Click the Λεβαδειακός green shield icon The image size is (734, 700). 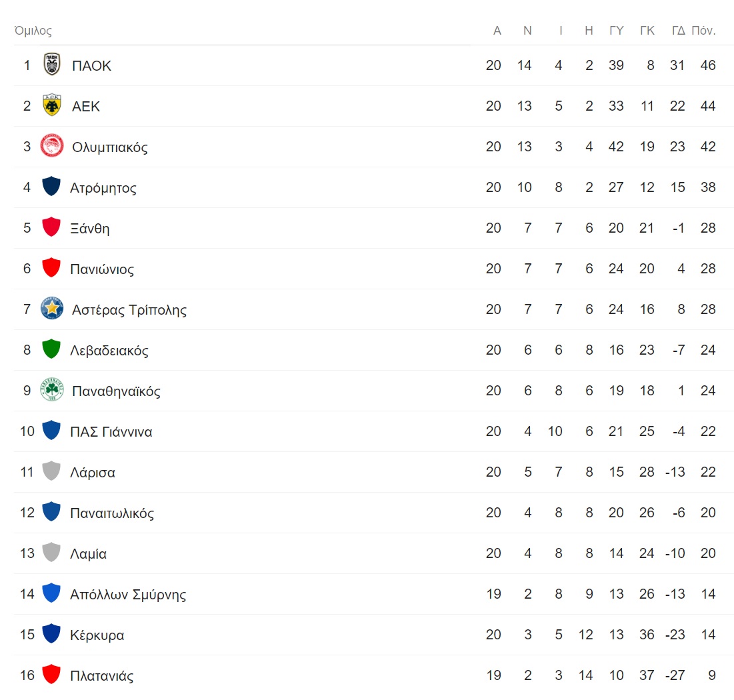coord(51,349)
